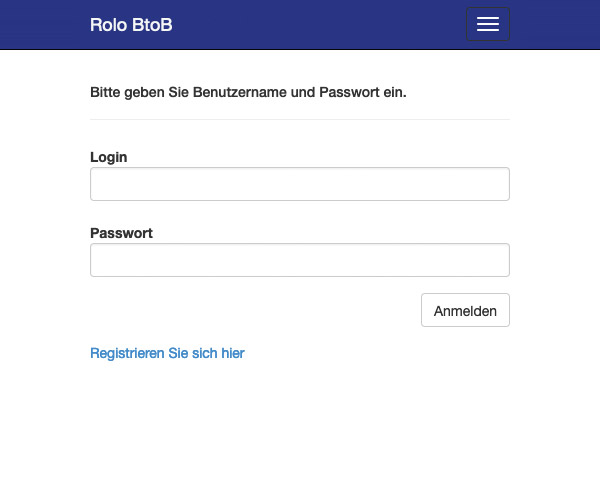Toggle the collapsed navbar with three-line icon
The image size is (600, 500).
click(x=488, y=24)
